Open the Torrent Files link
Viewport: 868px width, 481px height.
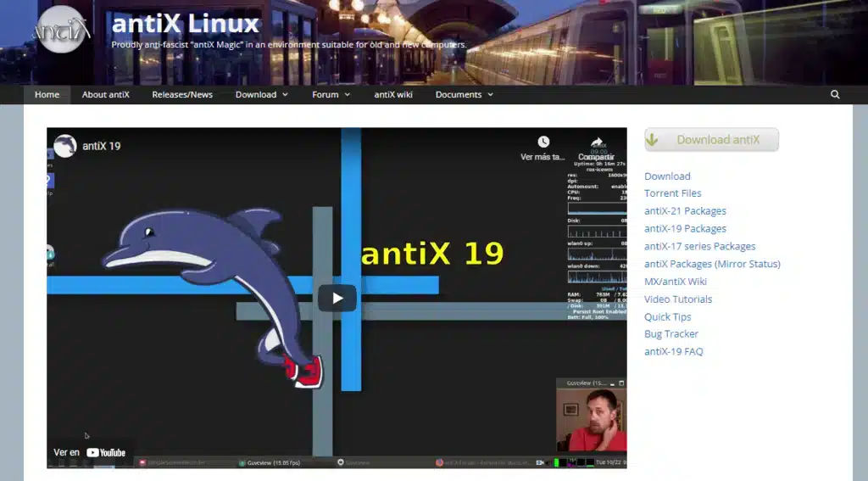tap(672, 193)
